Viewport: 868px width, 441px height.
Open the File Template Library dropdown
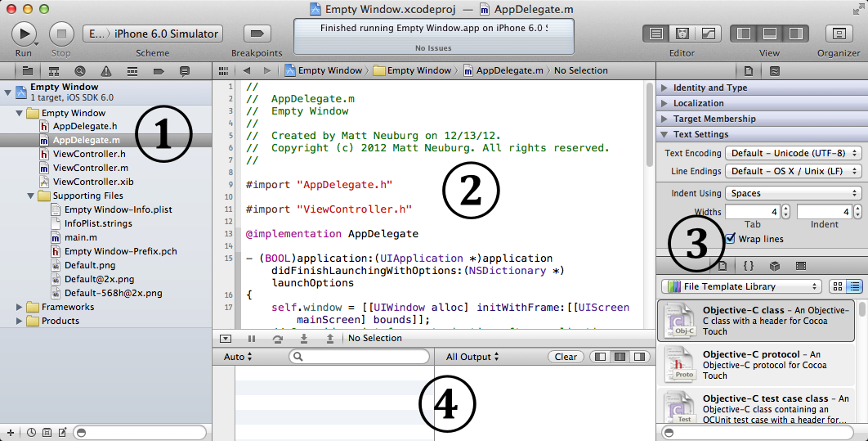coord(741,286)
